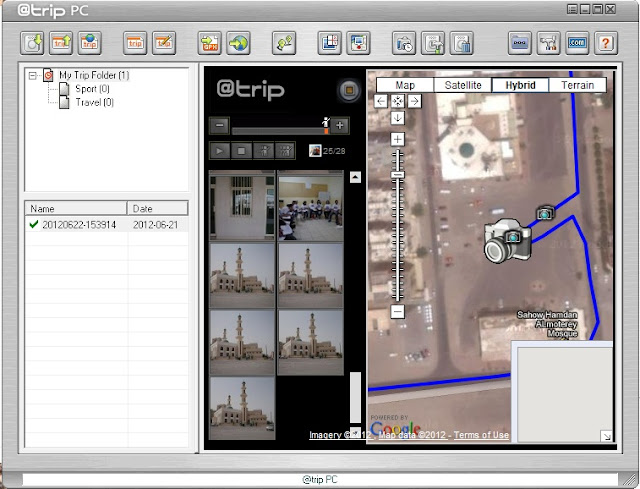Click the trip globe share toolbar icon

(x=89, y=43)
